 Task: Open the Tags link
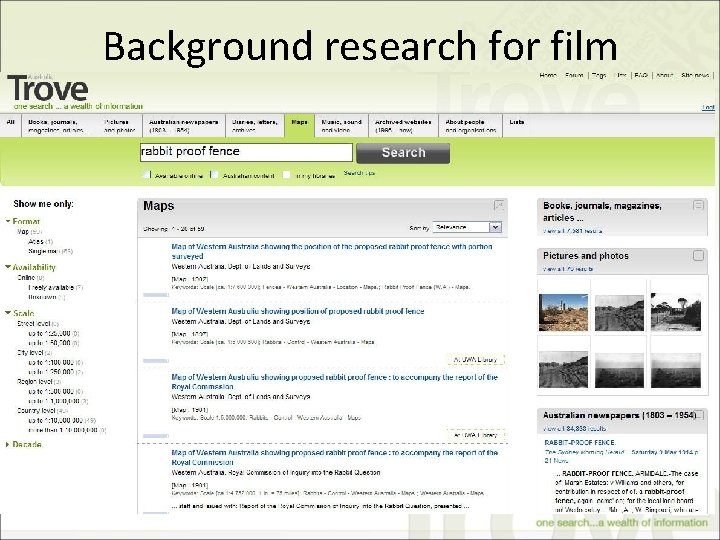click(x=599, y=75)
